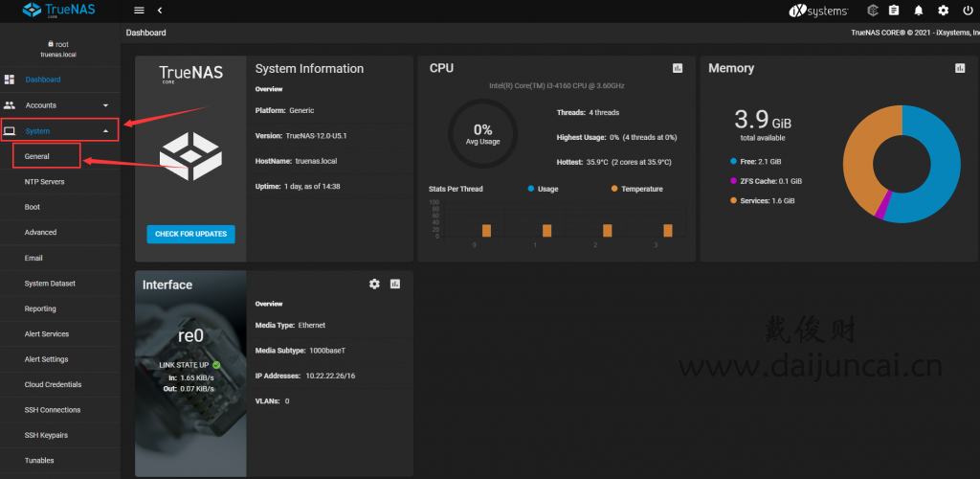This screenshot has width=980, height=479.
Task: Select Email under System
Action: click(60, 258)
